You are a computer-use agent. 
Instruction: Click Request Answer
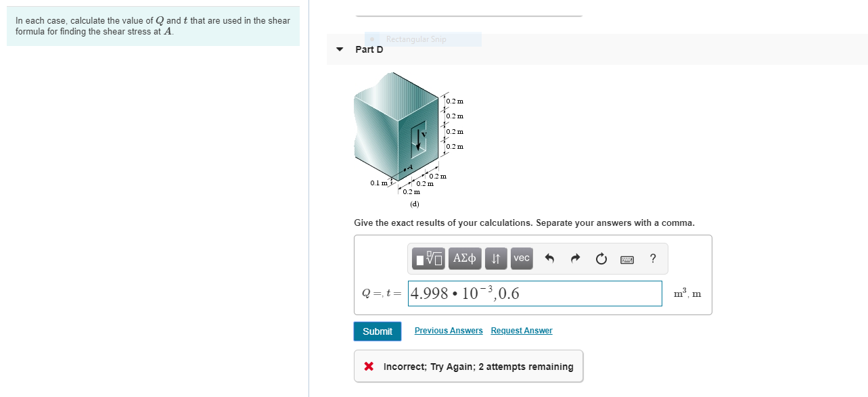point(521,330)
